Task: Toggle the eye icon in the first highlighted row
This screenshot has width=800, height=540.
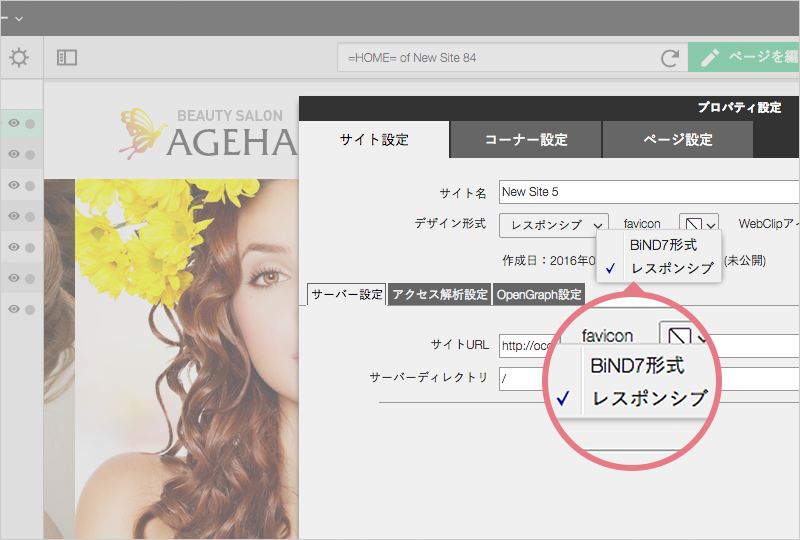Action: pos(14,124)
